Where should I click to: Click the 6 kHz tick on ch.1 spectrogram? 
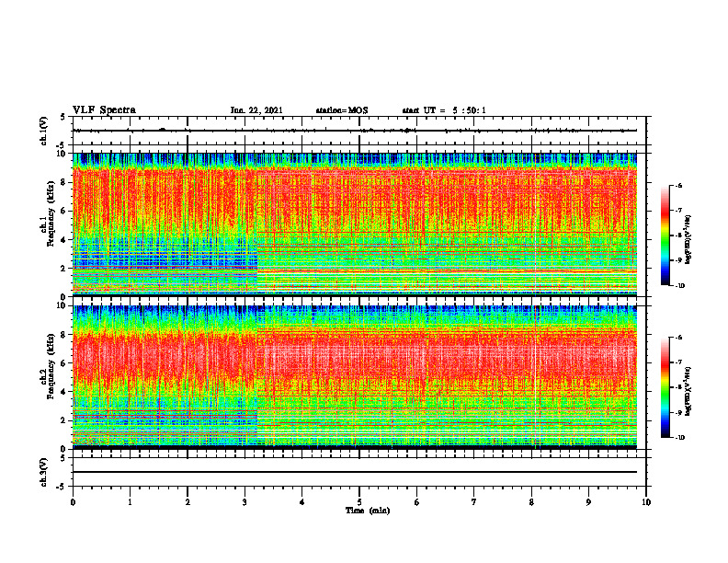(63, 211)
